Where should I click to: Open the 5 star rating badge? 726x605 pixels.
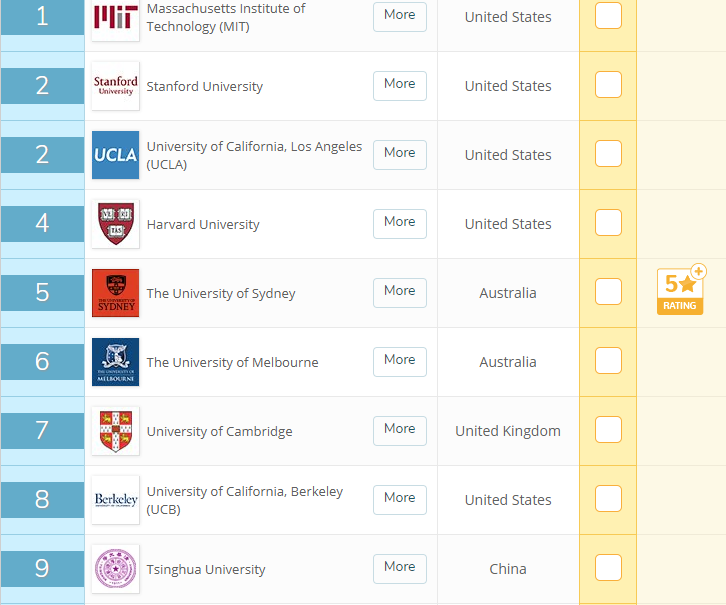681,290
